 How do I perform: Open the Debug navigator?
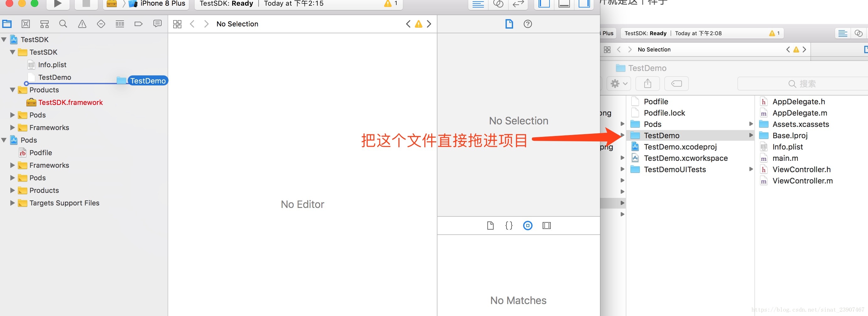(x=120, y=24)
